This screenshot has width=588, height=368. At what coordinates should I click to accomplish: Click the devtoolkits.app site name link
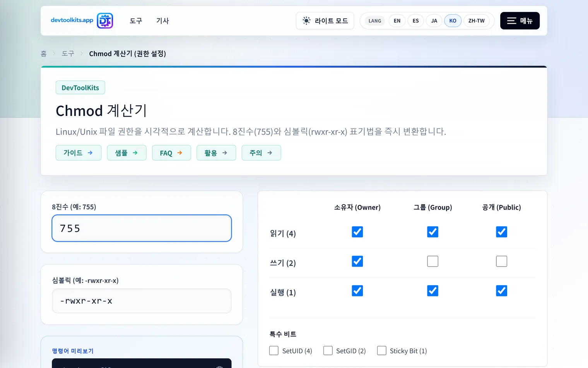[x=72, y=20]
